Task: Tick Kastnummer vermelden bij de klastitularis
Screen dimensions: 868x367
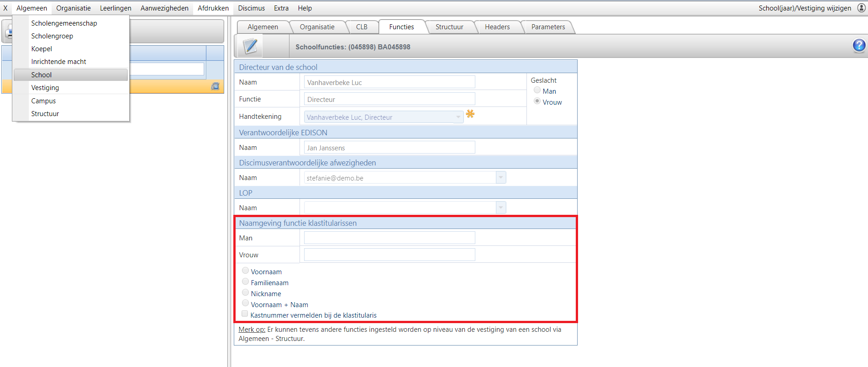Action: 245,314
